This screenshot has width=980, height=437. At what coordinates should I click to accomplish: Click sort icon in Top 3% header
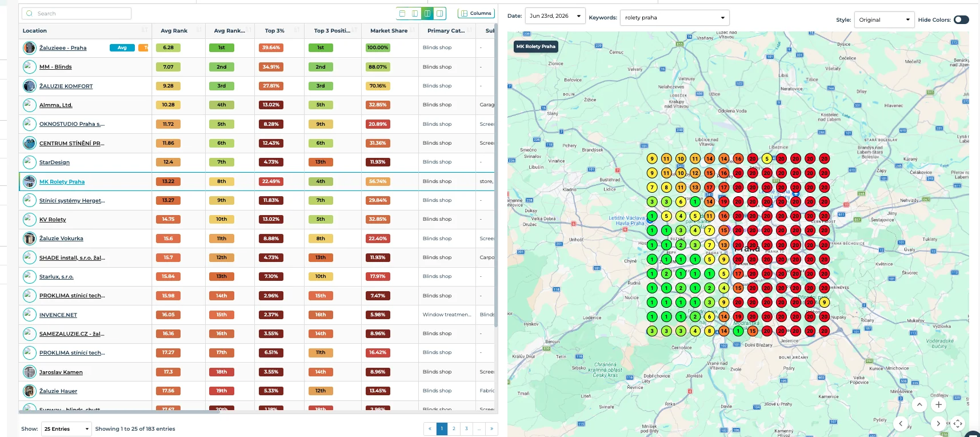(298, 30)
